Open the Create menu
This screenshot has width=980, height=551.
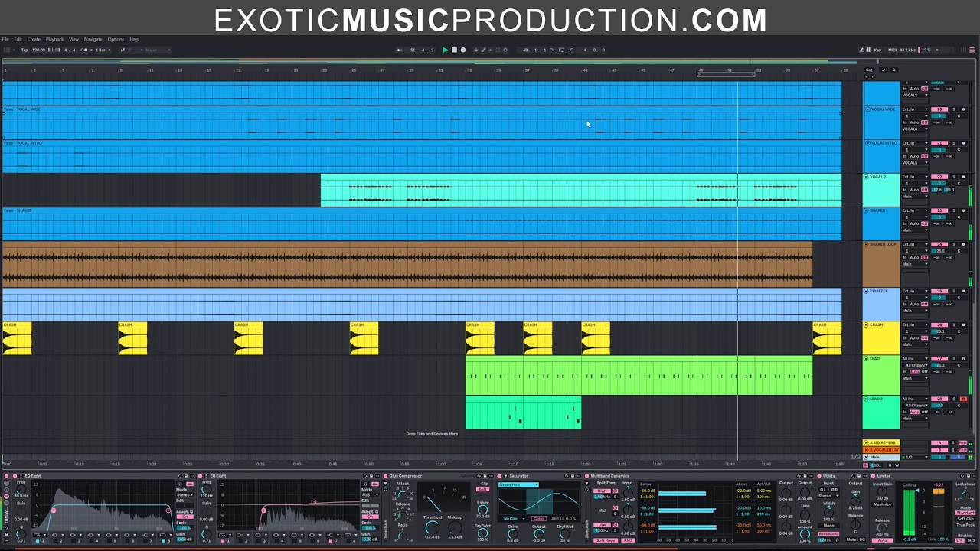click(x=34, y=39)
